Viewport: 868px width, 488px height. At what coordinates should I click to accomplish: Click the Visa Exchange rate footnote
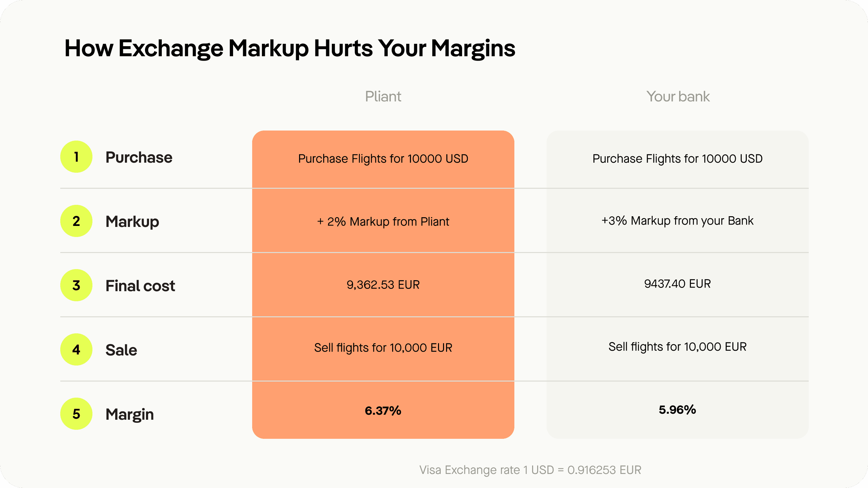coord(530,470)
